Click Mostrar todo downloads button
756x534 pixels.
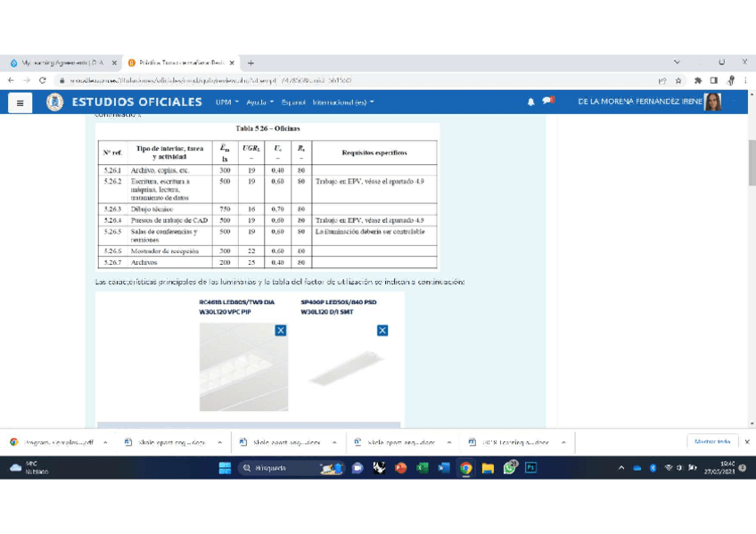click(712, 441)
